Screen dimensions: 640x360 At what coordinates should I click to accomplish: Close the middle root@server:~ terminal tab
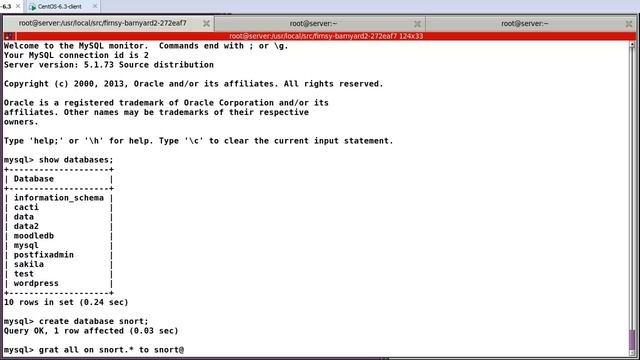[417, 24]
